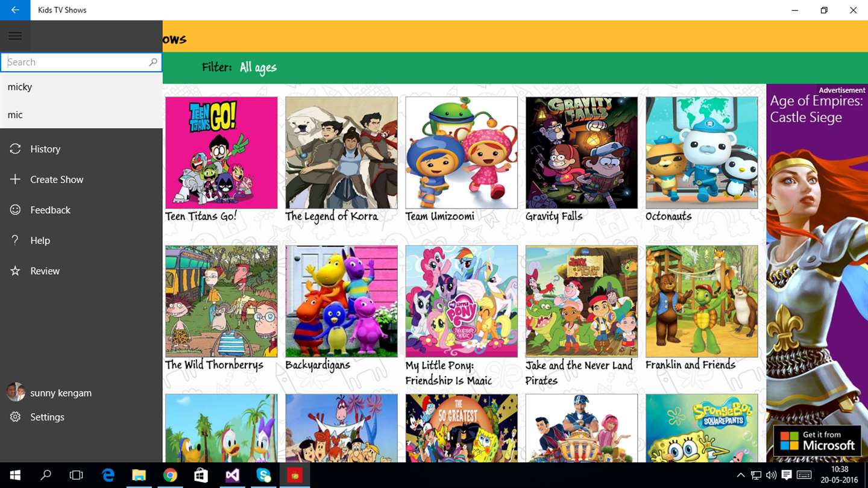
Task: Open taskbar search magnifier
Action: point(46,475)
